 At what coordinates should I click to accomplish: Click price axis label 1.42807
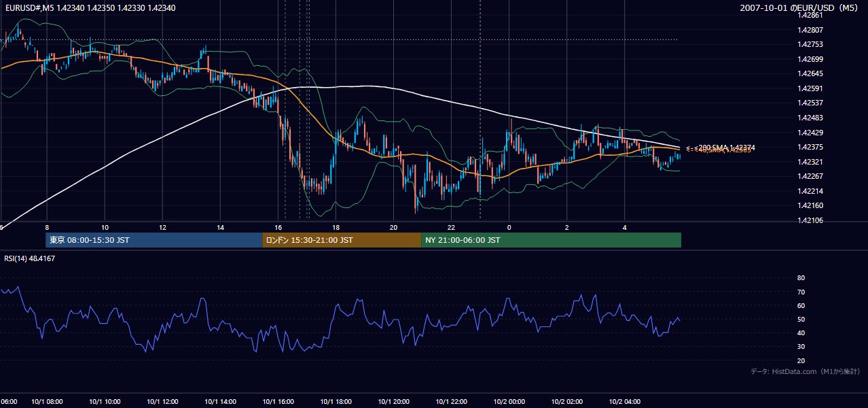tap(810, 30)
